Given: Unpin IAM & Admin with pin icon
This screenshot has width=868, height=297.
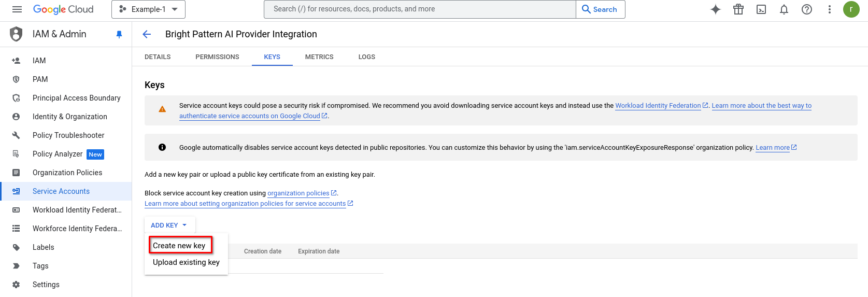Looking at the screenshot, I should pyautogui.click(x=119, y=35).
